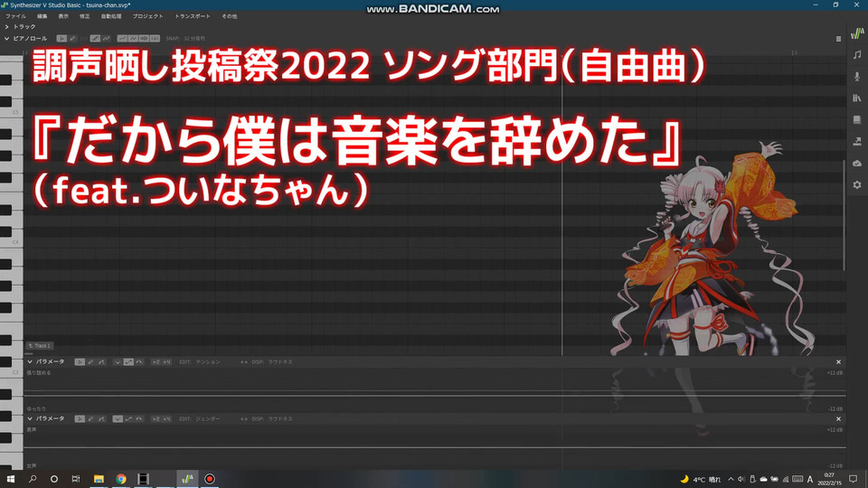The width and height of the screenshot is (868, 488).
Task: Select the Track 1 label tab
Action: (x=39, y=346)
